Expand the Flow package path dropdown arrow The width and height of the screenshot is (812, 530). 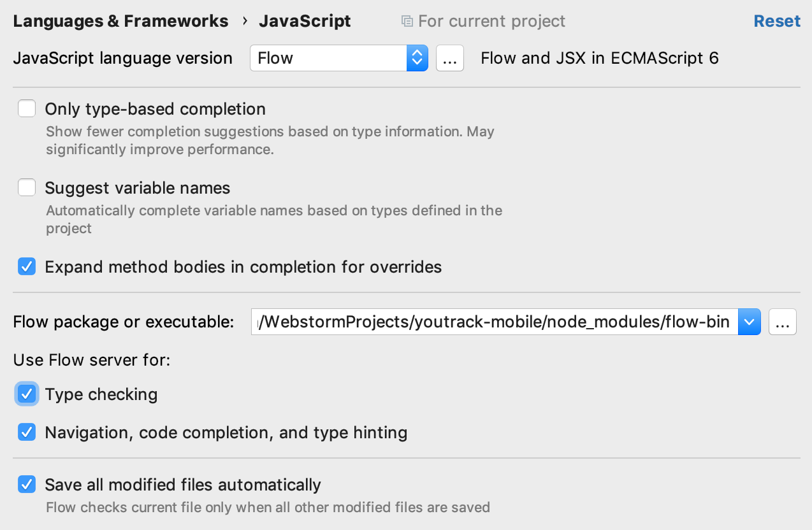(x=749, y=322)
